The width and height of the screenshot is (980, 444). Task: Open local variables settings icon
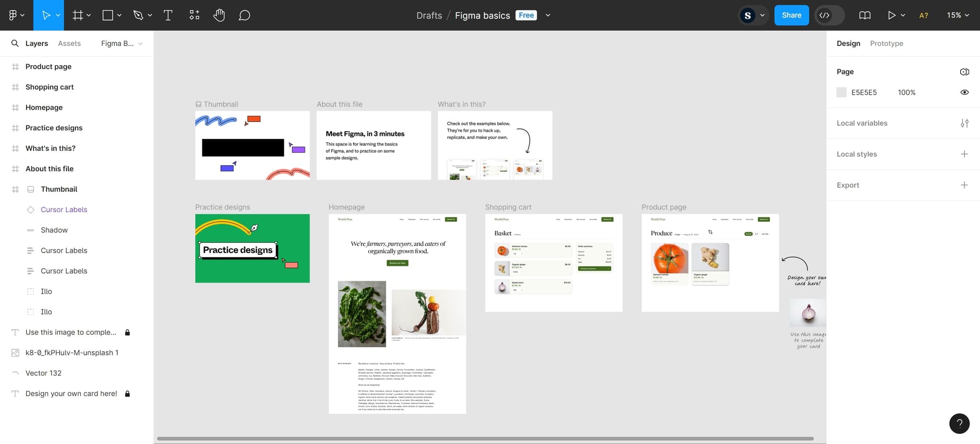(x=964, y=123)
